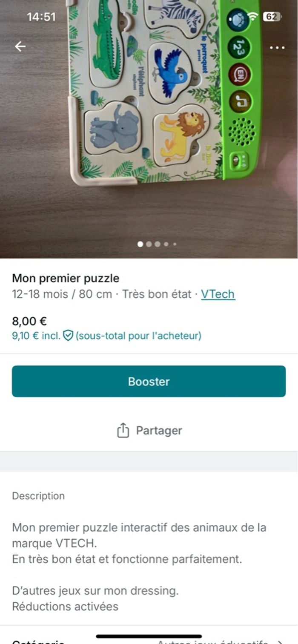This screenshot has width=298, height=644.
Task: Select the first photo indicator dot
Action: (x=140, y=244)
